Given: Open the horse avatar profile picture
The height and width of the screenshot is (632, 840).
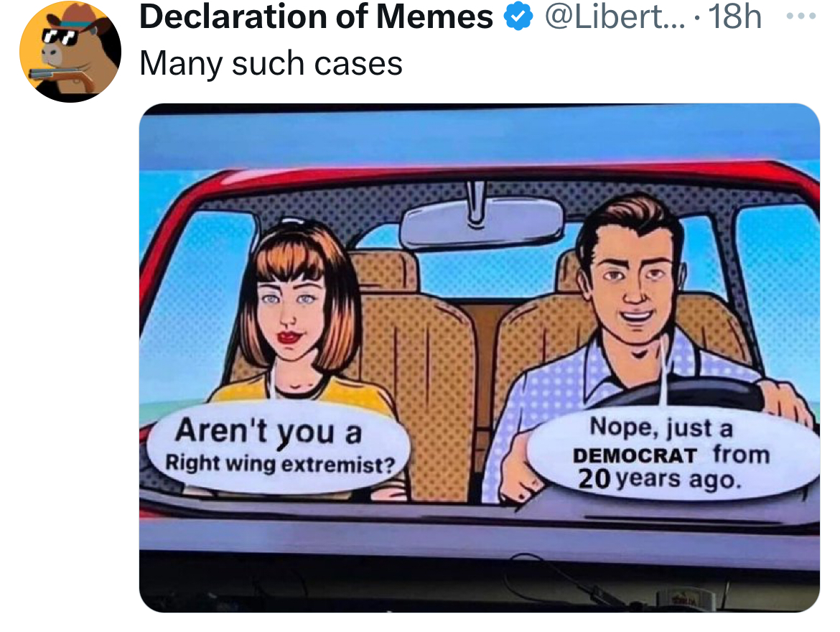Looking at the screenshot, I should (x=70, y=52).
